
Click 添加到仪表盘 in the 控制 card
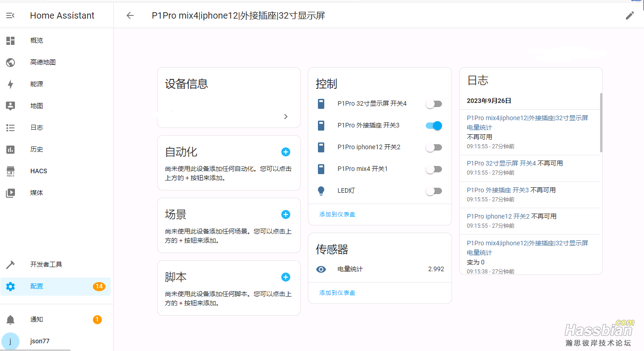(x=337, y=214)
